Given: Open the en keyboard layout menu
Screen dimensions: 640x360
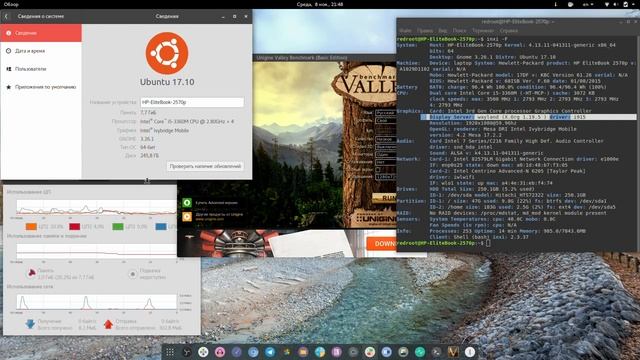Looking at the screenshot, I should (x=588, y=4).
